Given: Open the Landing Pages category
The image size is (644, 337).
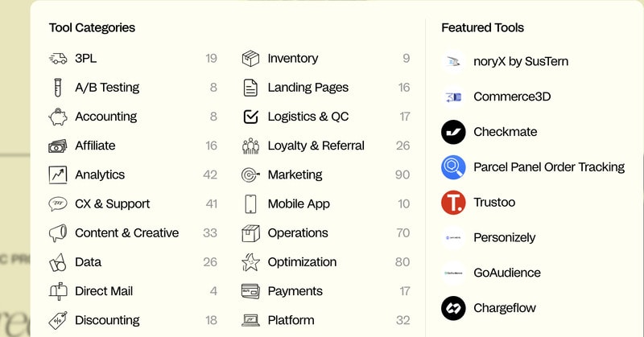Looking at the screenshot, I should pos(308,88).
